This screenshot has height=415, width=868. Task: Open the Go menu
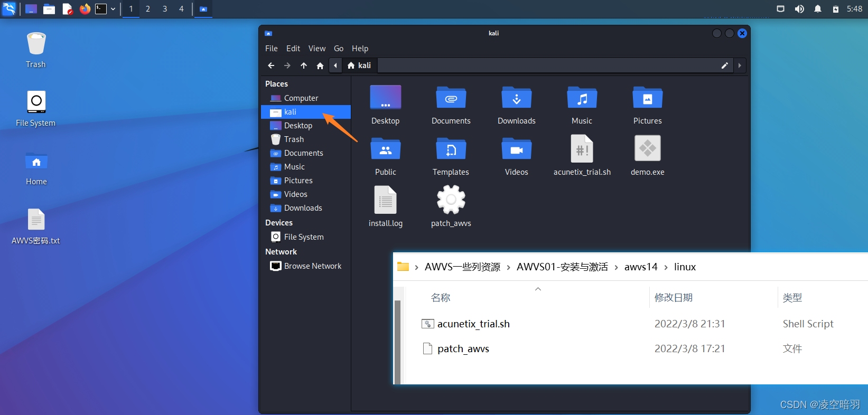point(339,49)
